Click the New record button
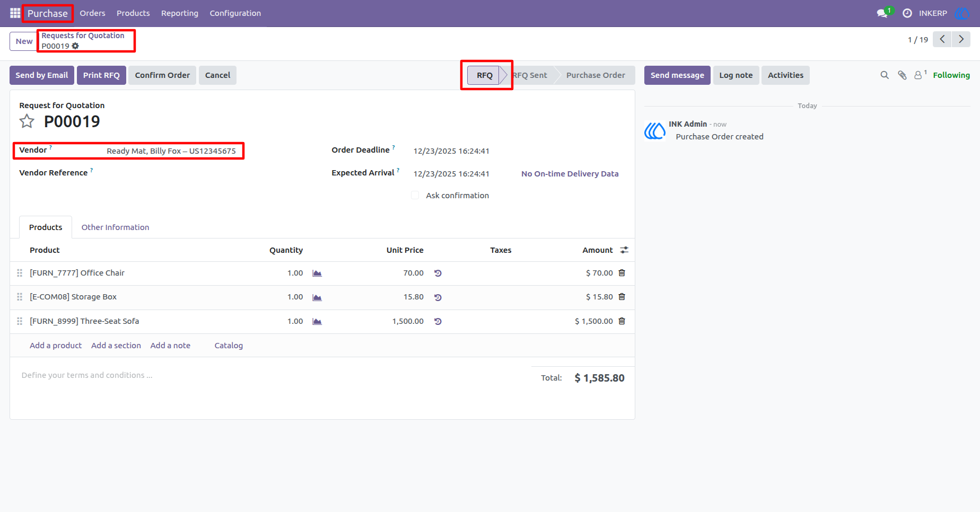The height and width of the screenshot is (512, 980). click(x=24, y=41)
